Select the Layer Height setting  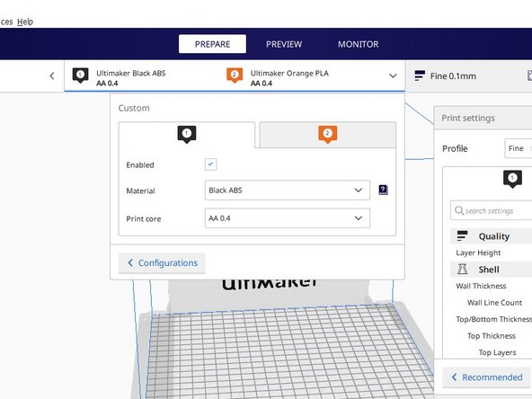[x=478, y=253]
